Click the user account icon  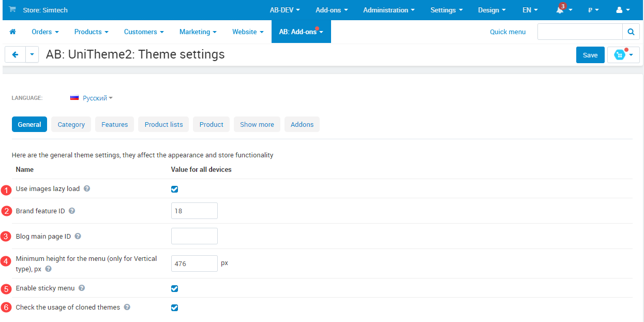pos(619,10)
